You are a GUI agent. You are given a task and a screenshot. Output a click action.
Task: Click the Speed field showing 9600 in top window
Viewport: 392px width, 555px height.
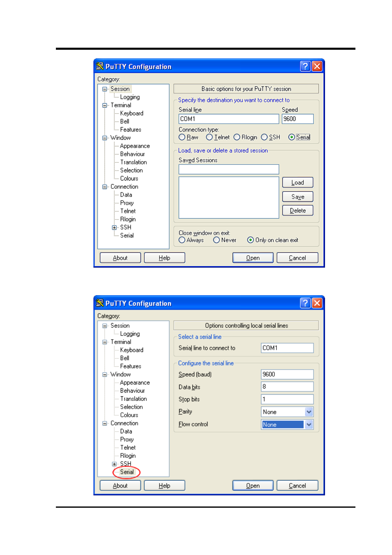pos(297,119)
